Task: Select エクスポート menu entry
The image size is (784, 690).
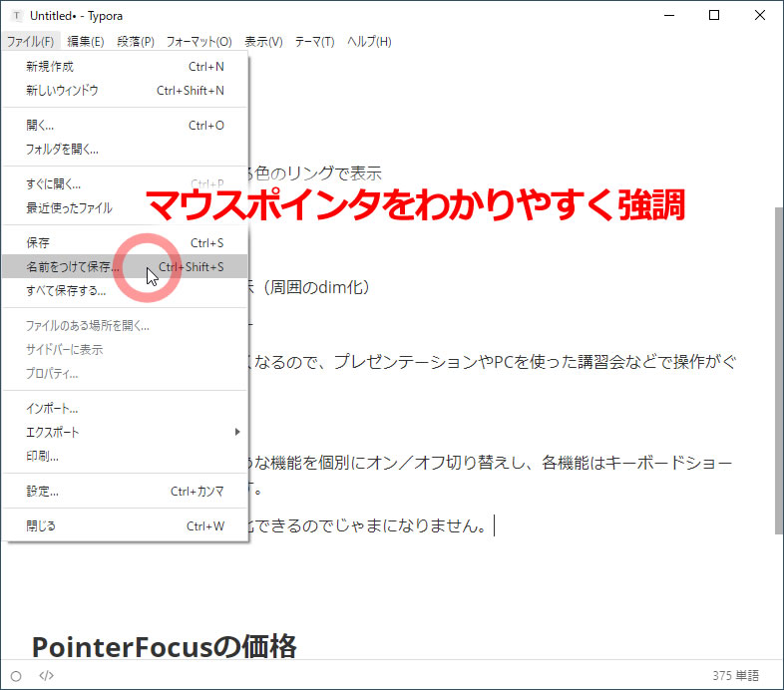Action: point(125,432)
